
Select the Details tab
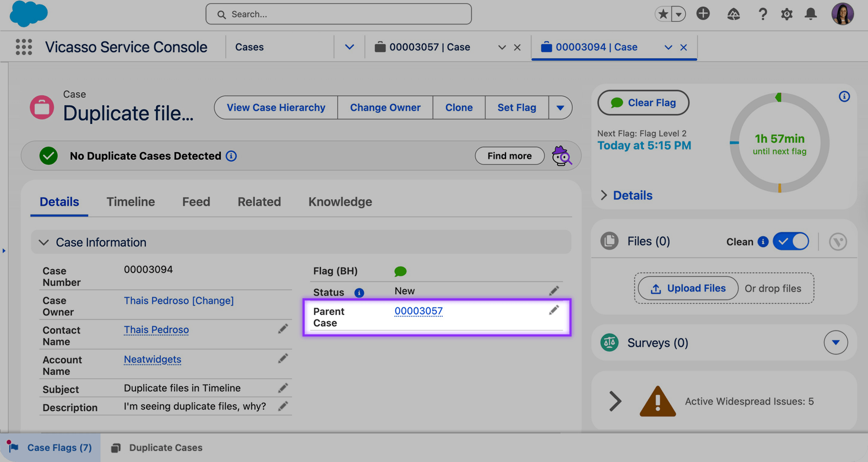tap(59, 202)
